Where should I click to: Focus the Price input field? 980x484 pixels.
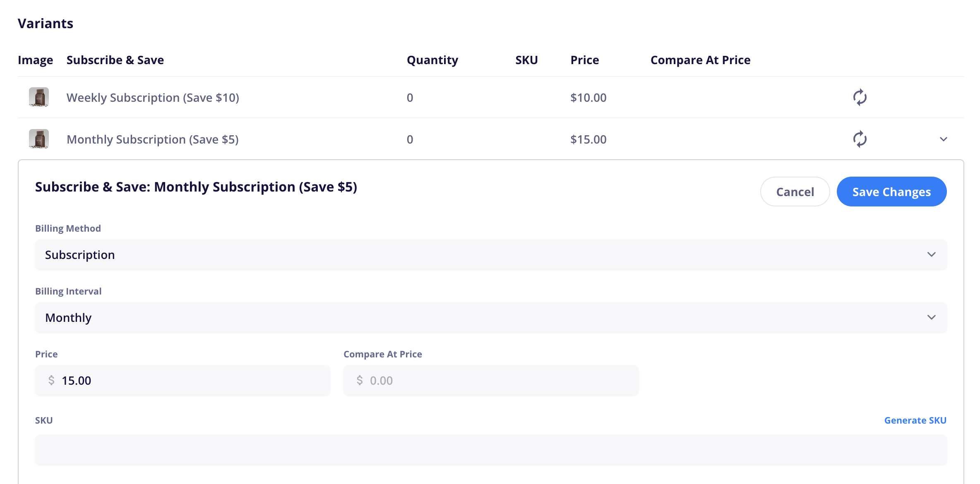tap(183, 381)
